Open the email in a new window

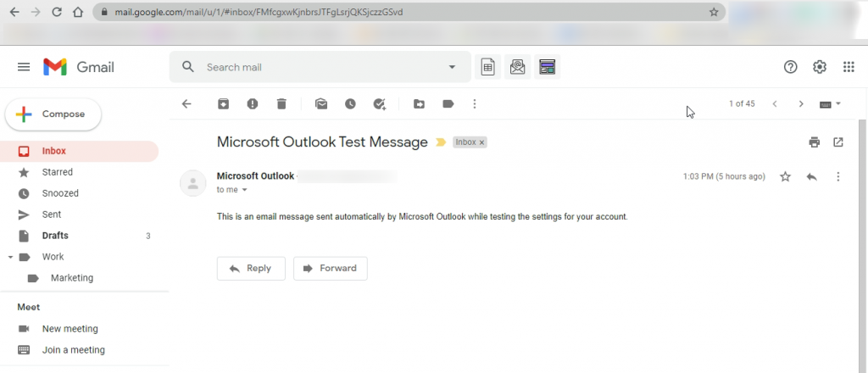point(838,142)
